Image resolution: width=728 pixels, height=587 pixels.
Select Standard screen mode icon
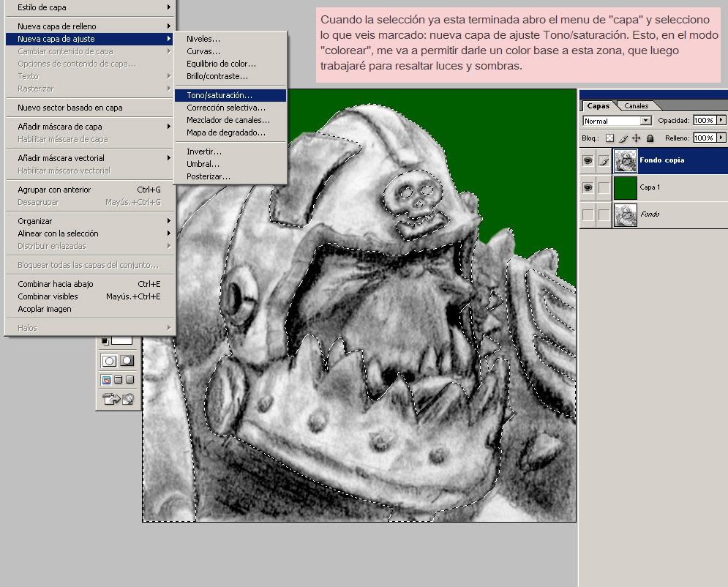click(x=106, y=380)
